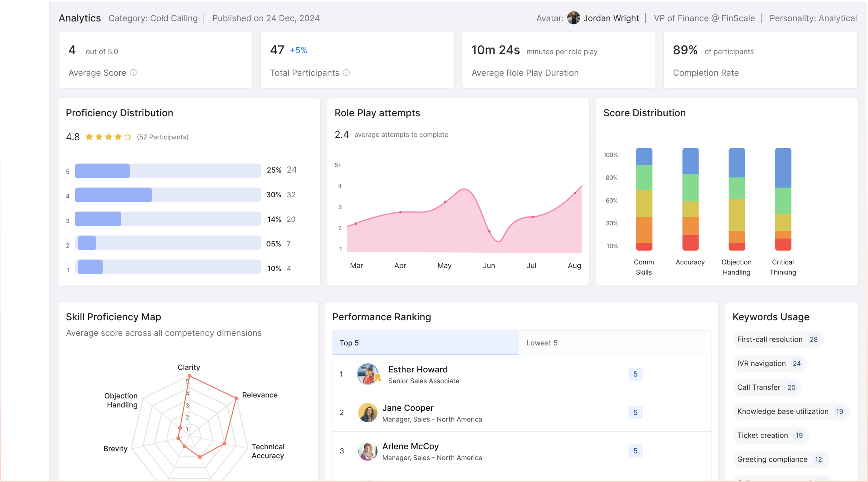The width and height of the screenshot is (868, 482).
Task: Click the Esther Howard name
Action: coord(418,369)
